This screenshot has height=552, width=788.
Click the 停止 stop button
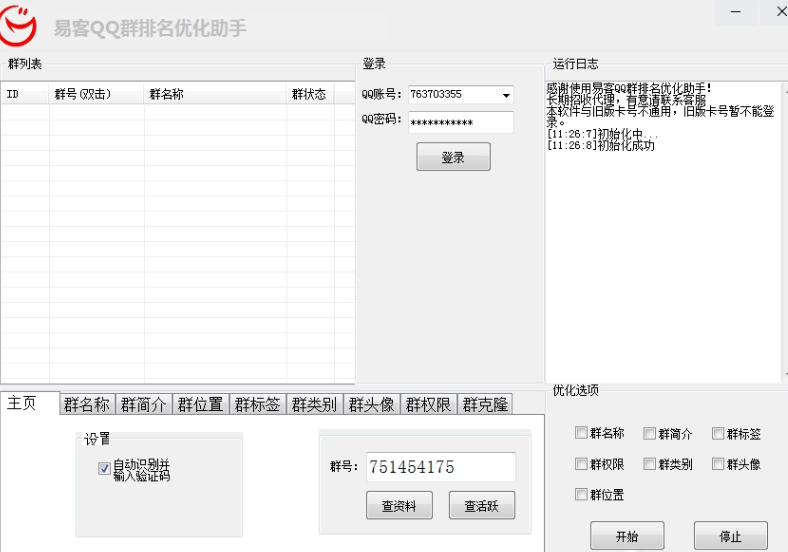click(731, 536)
